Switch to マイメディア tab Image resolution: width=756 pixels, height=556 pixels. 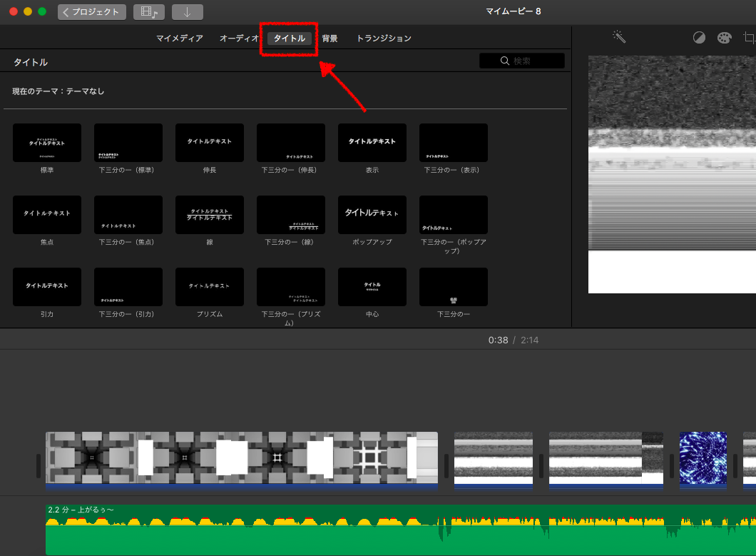(179, 38)
